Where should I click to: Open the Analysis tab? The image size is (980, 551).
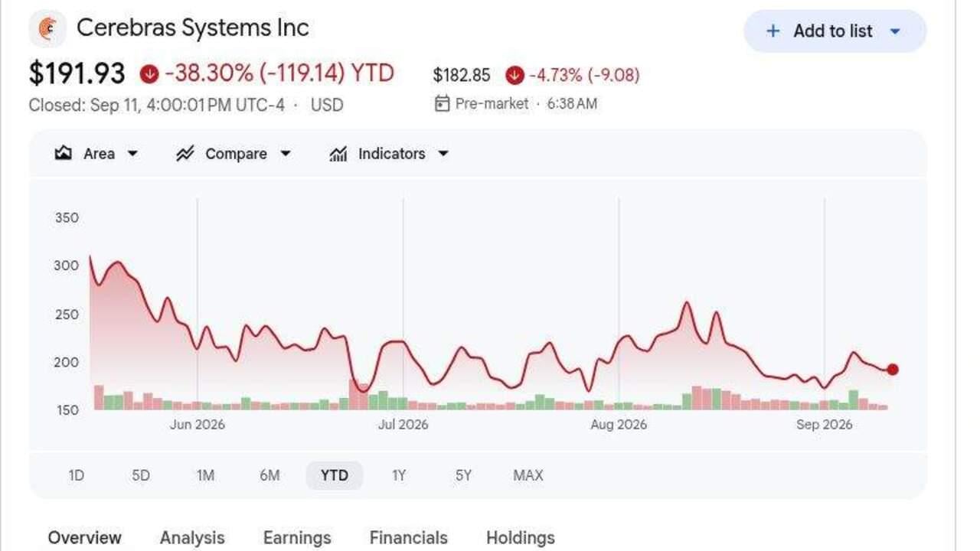(x=192, y=538)
